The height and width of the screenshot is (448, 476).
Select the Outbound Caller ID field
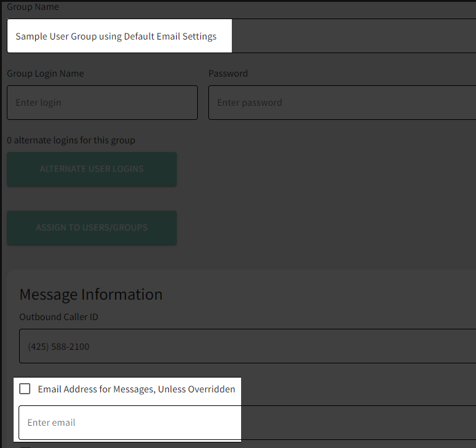(247, 346)
